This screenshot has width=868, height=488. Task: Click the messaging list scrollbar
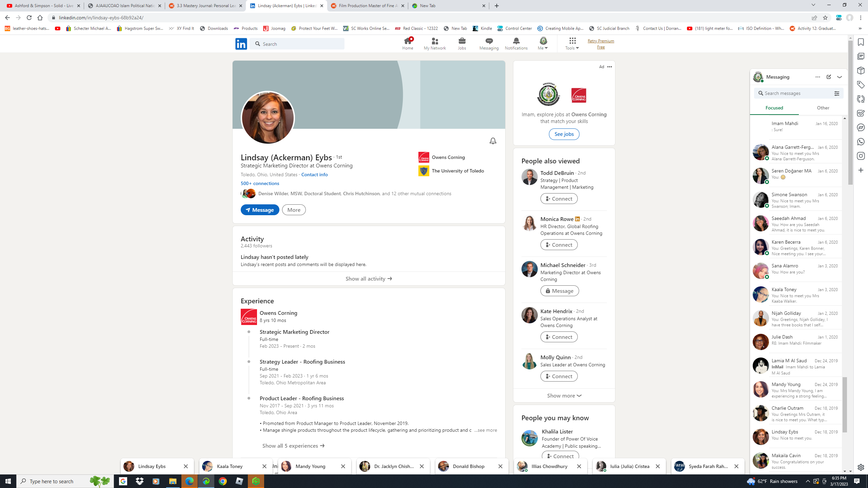click(844, 405)
